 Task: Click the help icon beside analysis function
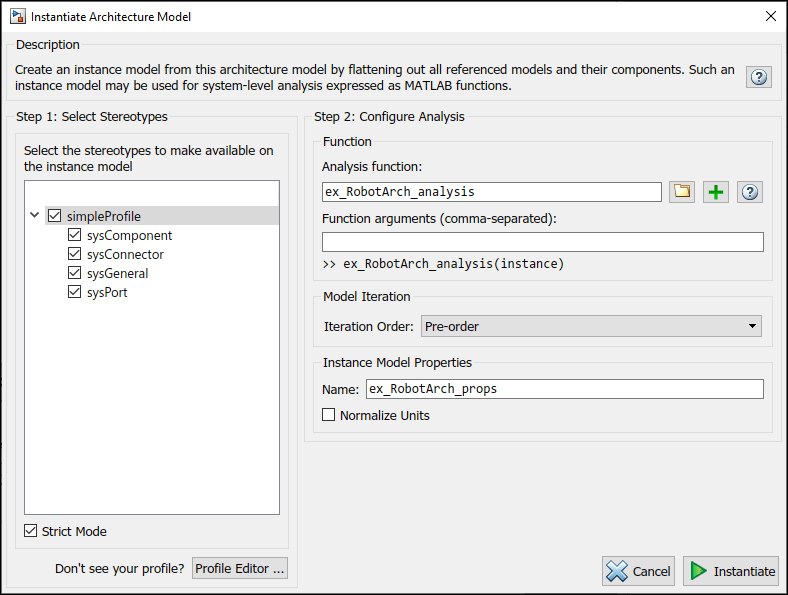[x=750, y=192]
